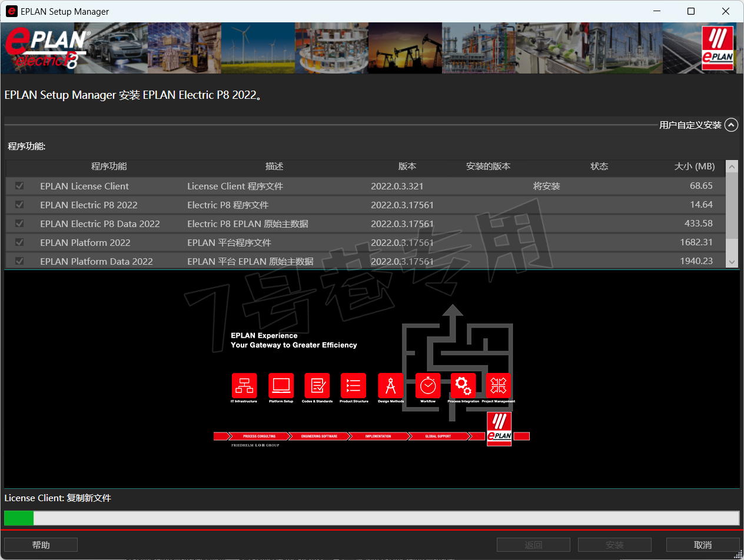Click the ENGINEERING SOFTWARE arrow banner
744x560 pixels.
pos(319,436)
